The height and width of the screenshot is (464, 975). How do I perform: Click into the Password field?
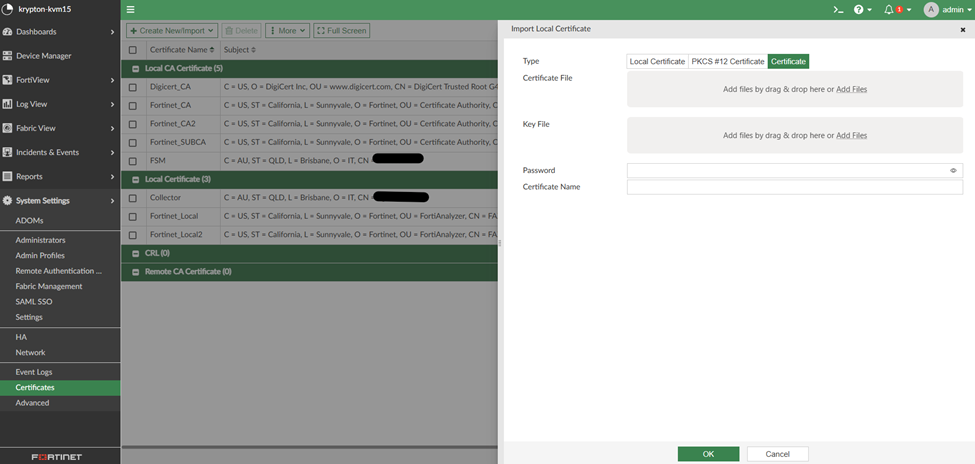click(795, 170)
